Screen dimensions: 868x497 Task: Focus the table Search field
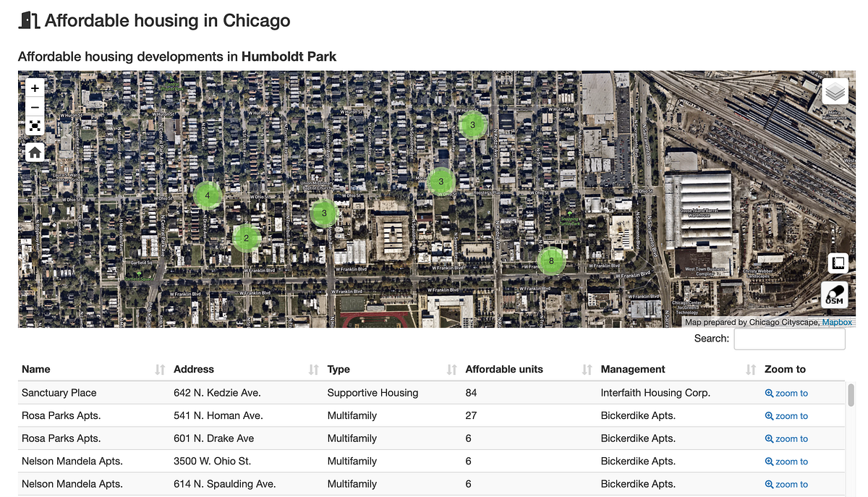789,339
